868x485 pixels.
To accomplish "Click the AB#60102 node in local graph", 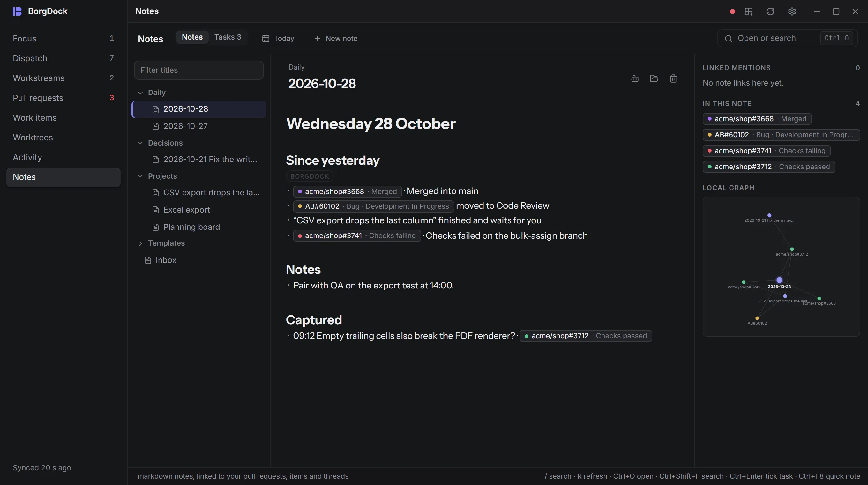I will point(757,318).
